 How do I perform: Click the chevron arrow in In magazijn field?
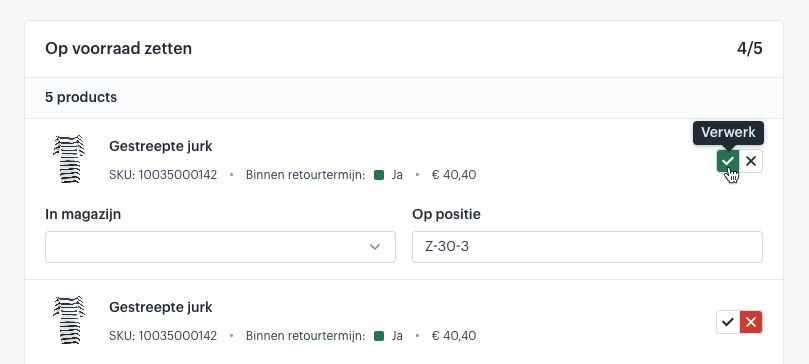pos(375,247)
